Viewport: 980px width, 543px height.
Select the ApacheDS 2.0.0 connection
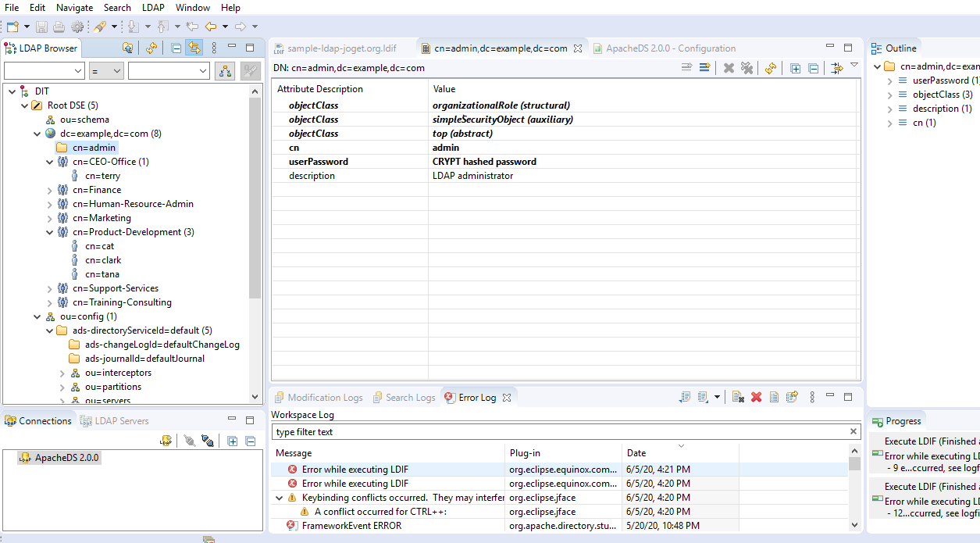coord(66,458)
